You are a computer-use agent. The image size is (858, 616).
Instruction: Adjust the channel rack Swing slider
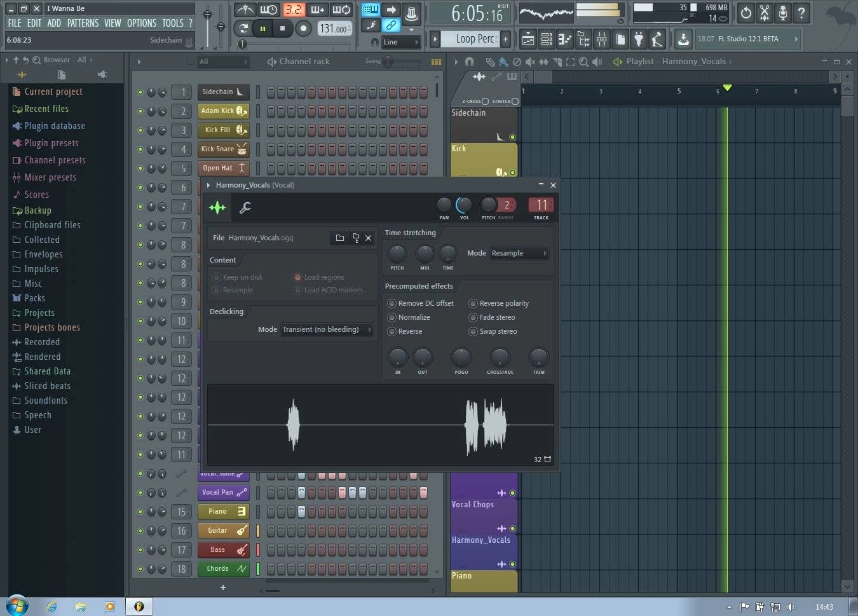(402, 62)
